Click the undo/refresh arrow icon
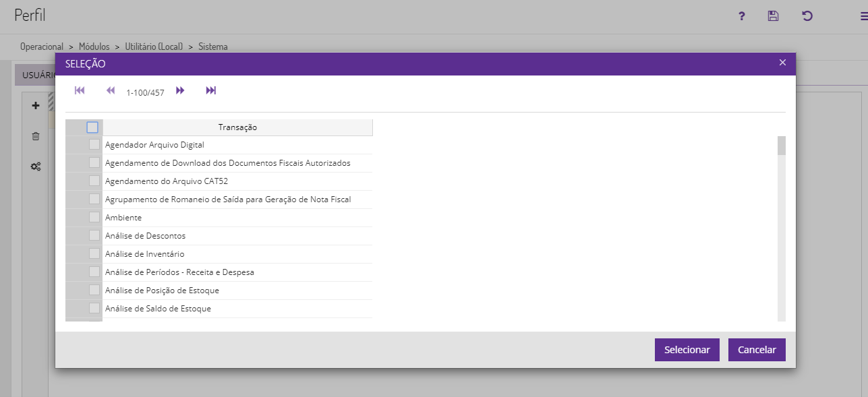 [807, 16]
